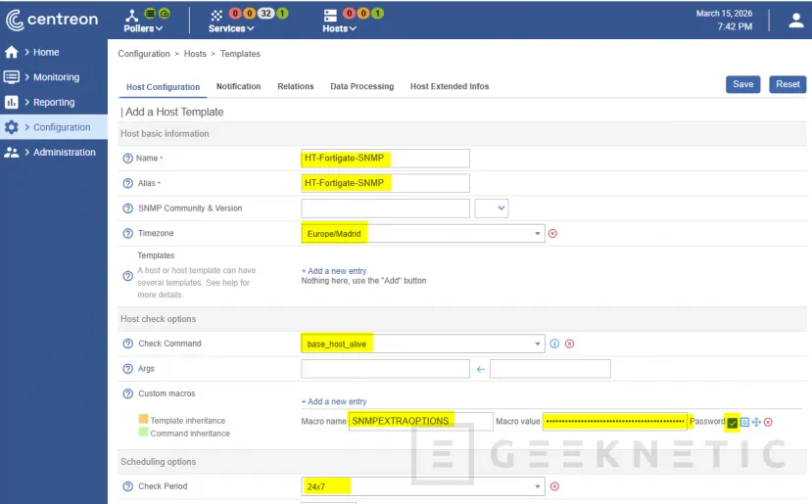The image size is (812, 504).
Task: Open macro description icon beside Password checkbox
Action: coord(744,422)
